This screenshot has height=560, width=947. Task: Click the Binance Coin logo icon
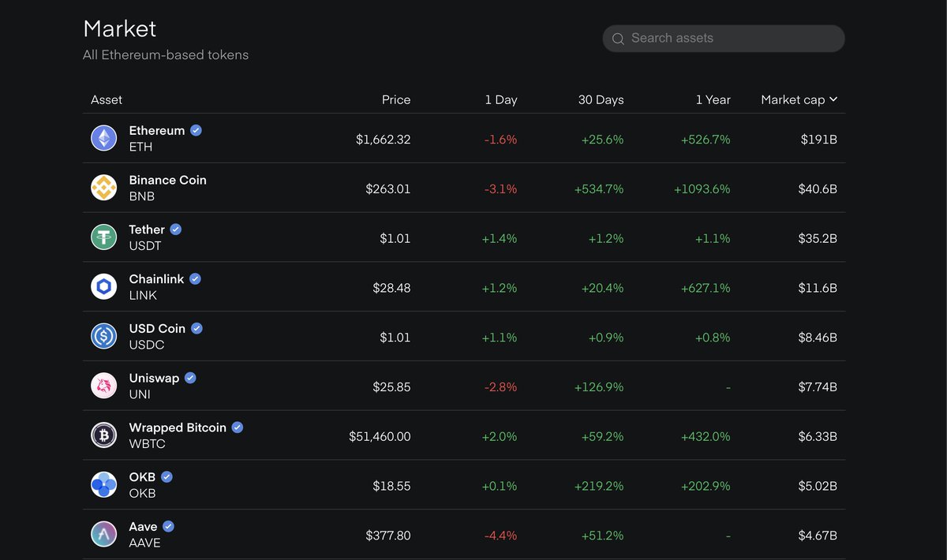click(103, 188)
